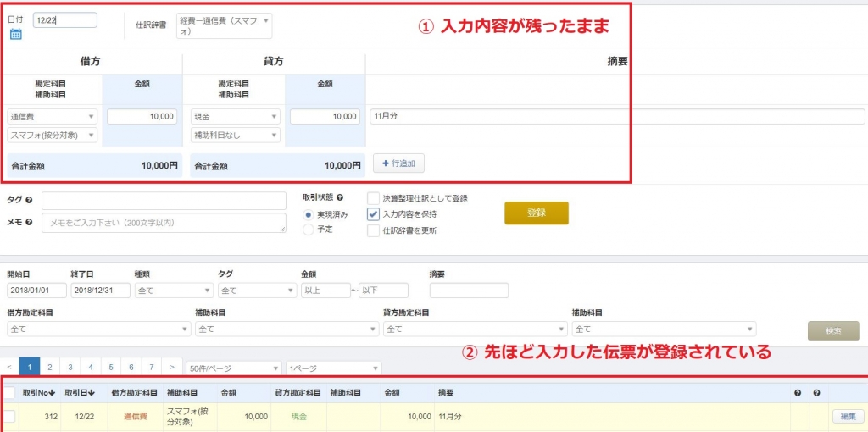Click the help icon next to メモ
868x432 pixels.
point(29,222)
